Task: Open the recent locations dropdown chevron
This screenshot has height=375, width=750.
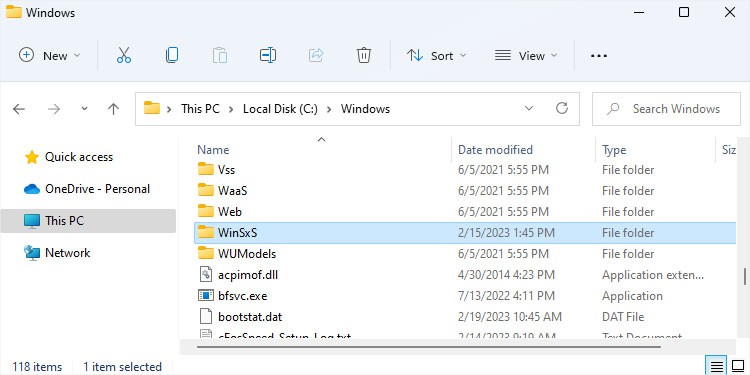Action: click(84, 109)
